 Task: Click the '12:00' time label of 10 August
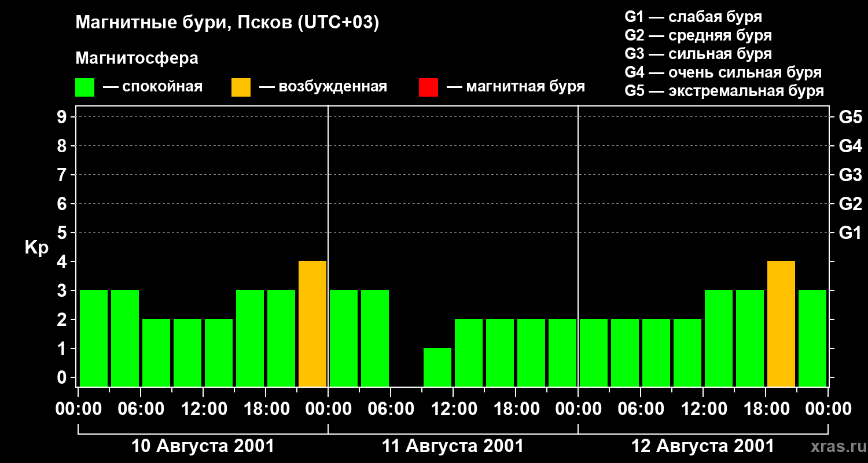(203, 409)
